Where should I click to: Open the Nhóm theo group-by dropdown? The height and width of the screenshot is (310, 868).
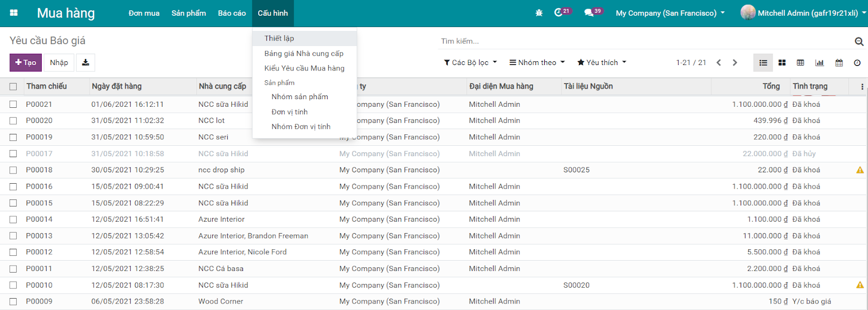(537, 62)
